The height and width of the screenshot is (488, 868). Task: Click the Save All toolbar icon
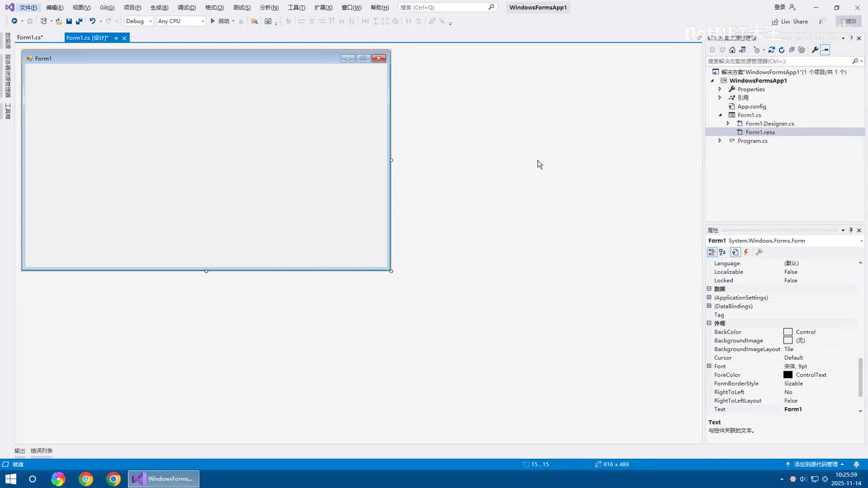click(79, 21)
